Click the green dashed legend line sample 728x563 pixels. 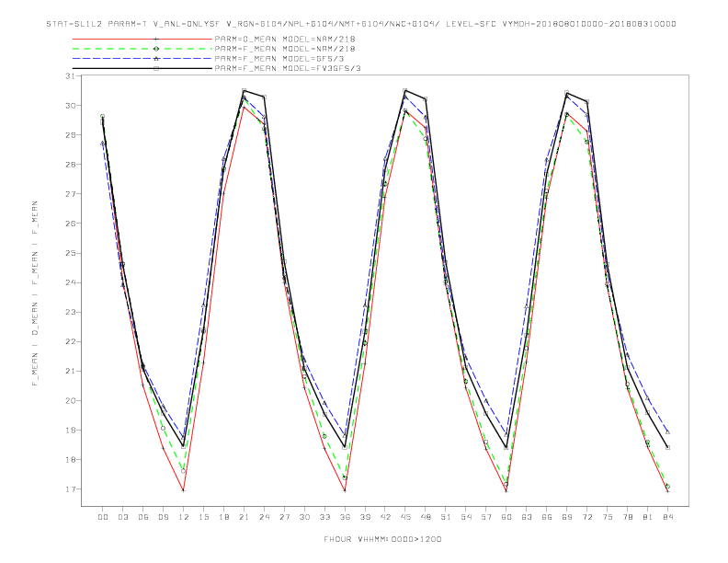click(x=142, y=49)
